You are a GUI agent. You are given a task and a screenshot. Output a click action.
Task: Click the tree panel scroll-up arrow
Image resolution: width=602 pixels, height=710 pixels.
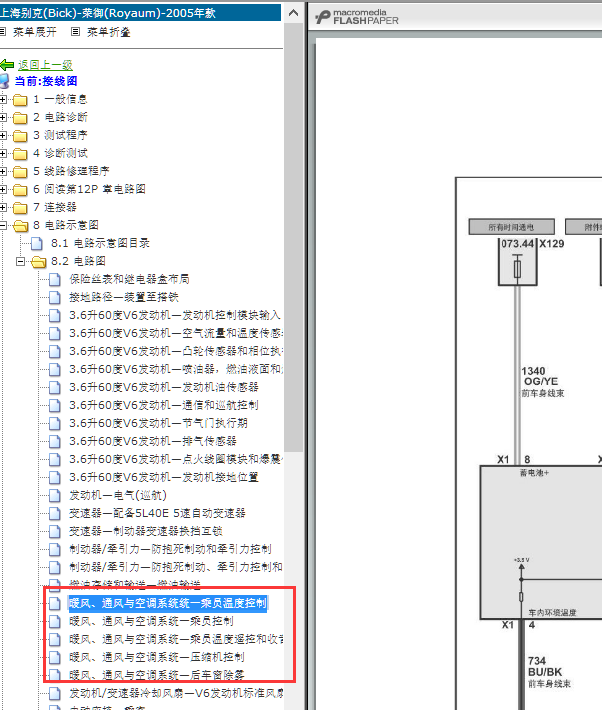click(x=294, y=13)
